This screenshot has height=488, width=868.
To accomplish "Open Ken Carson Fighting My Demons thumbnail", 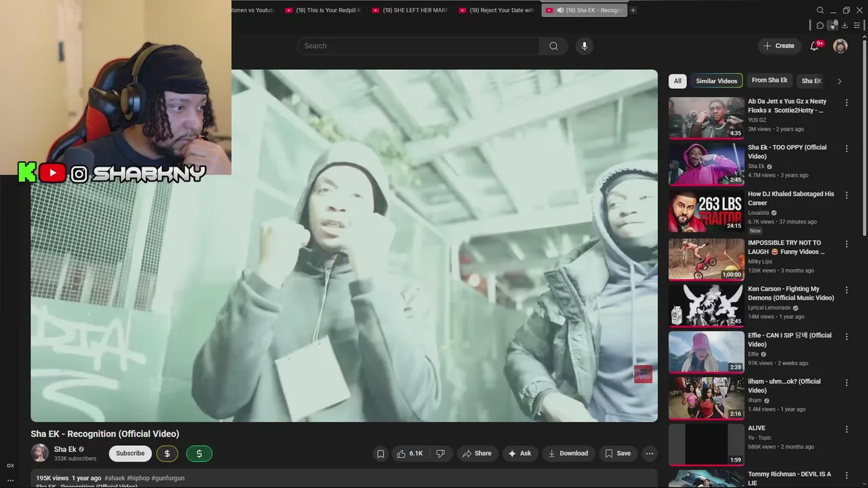I will click(x=706, y=306).
